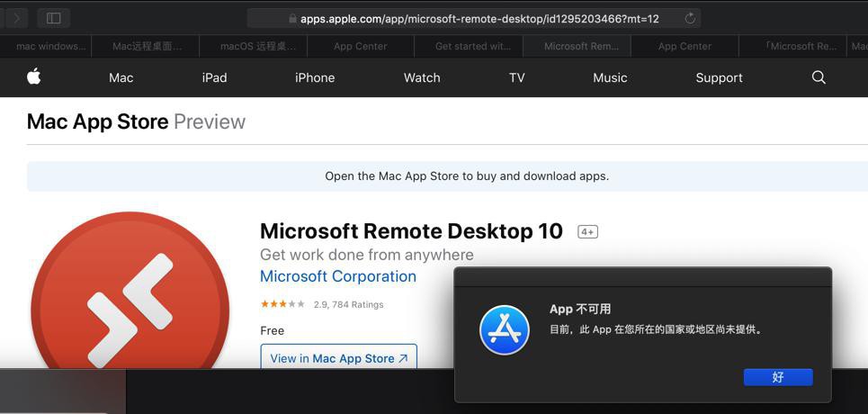Click the 'App 不可用' dialog title

580,310
